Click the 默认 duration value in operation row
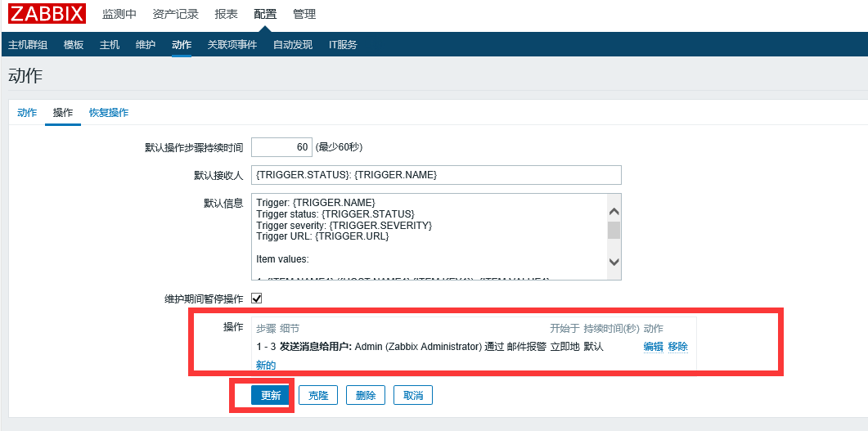This screenshot has height=431, width=868. 593,347
